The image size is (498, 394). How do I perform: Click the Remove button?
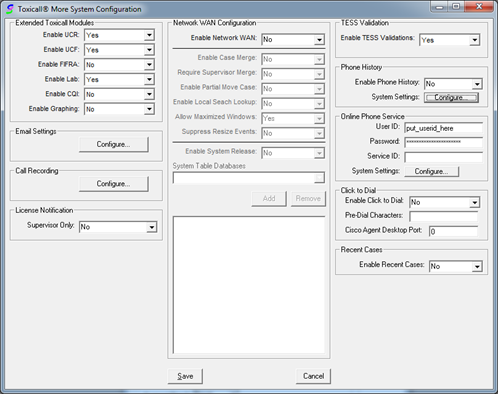click(x=308, y=199)
